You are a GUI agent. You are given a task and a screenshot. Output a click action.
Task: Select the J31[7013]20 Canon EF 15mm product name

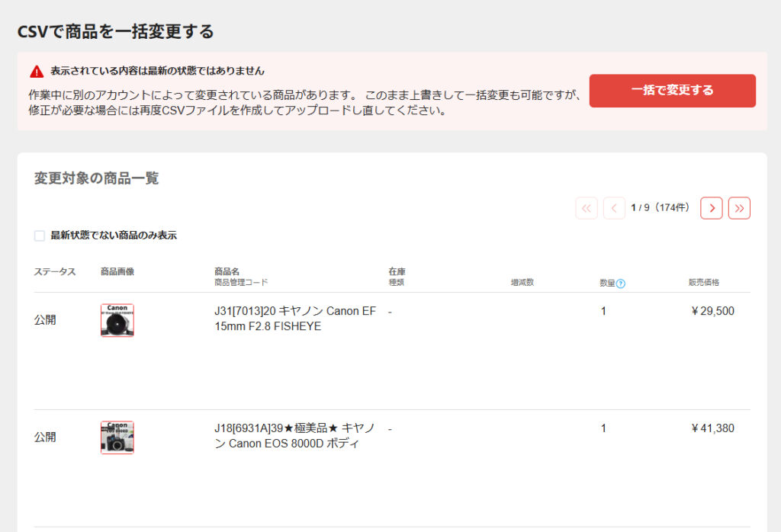coord(294,319)
